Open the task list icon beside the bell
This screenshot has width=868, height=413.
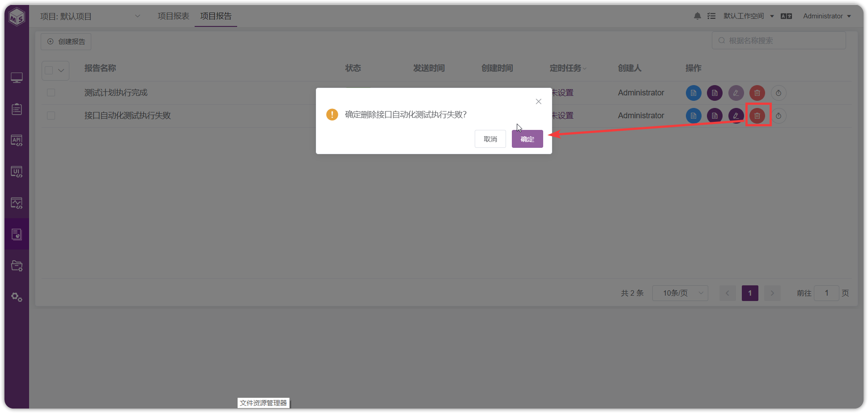pyautogui.click(x=711, y=16)
